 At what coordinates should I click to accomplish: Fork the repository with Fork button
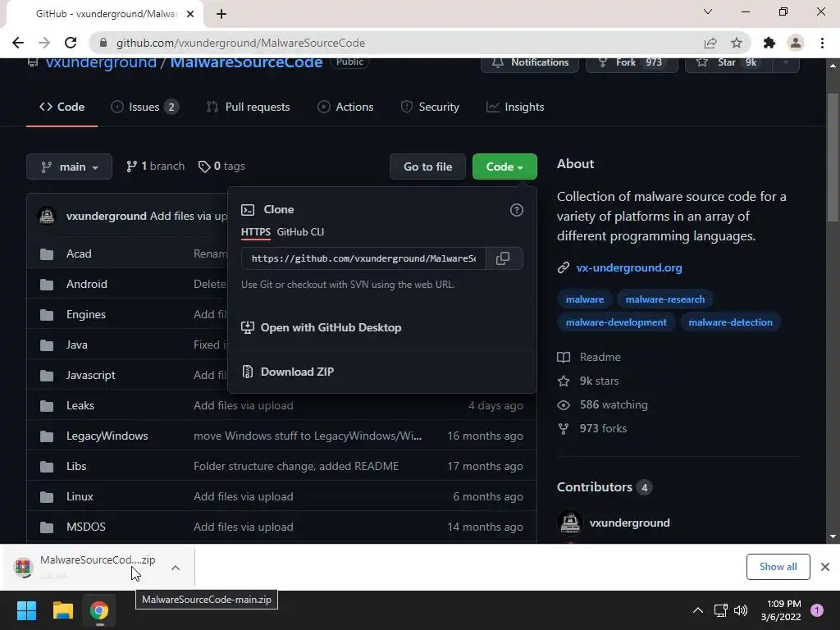[632, 62]
